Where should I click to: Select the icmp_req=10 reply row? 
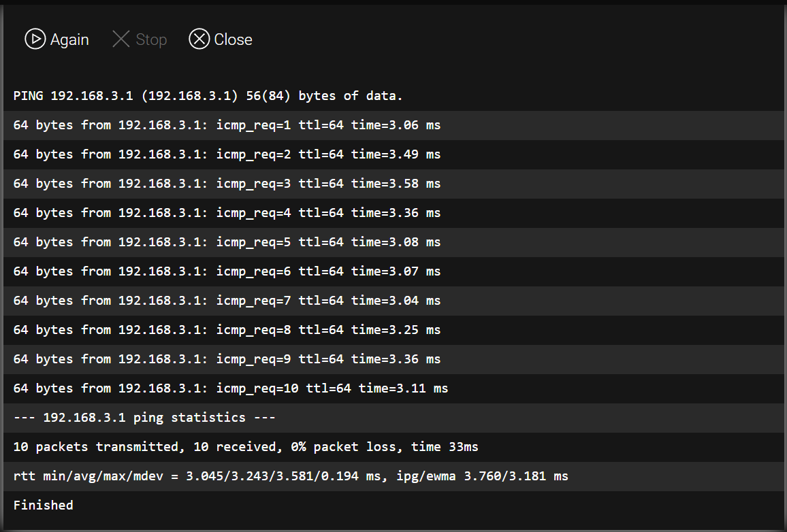click(394, 388)
